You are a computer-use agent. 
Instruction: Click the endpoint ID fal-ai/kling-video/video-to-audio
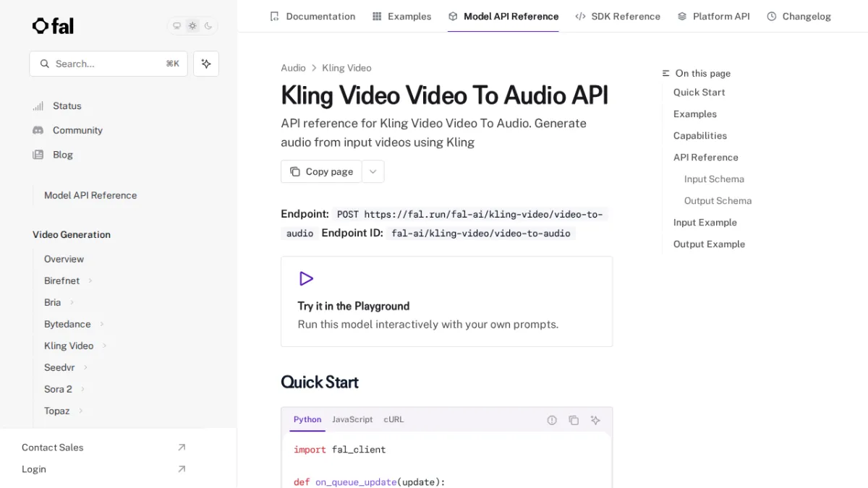tap(481, 233)
